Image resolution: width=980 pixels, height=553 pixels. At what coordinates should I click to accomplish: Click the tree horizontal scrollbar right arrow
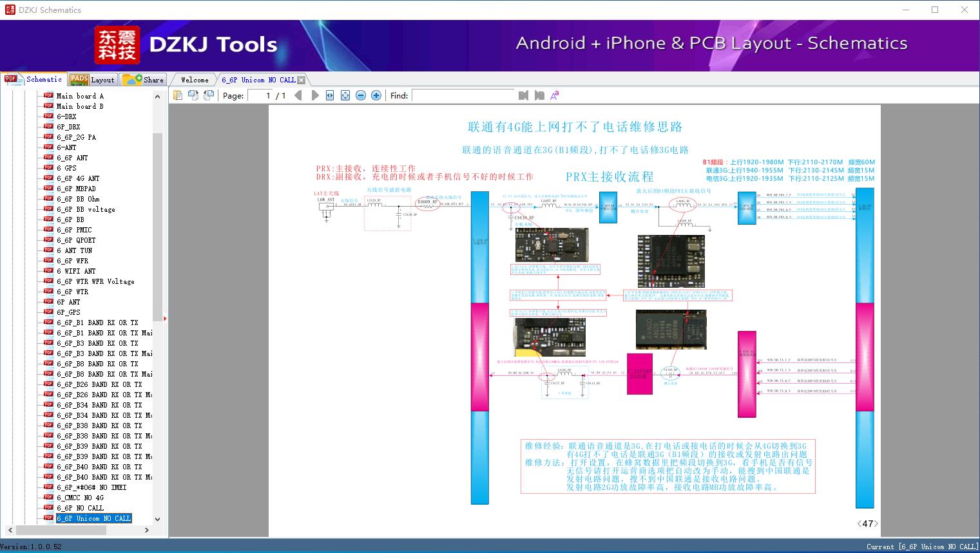coord(147,530)
